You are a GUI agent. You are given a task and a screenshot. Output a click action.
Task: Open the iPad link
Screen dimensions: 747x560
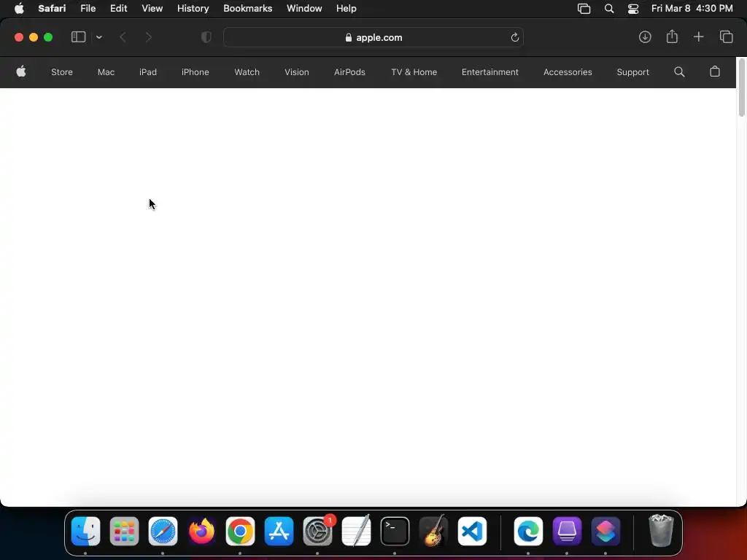coord(147,72)
